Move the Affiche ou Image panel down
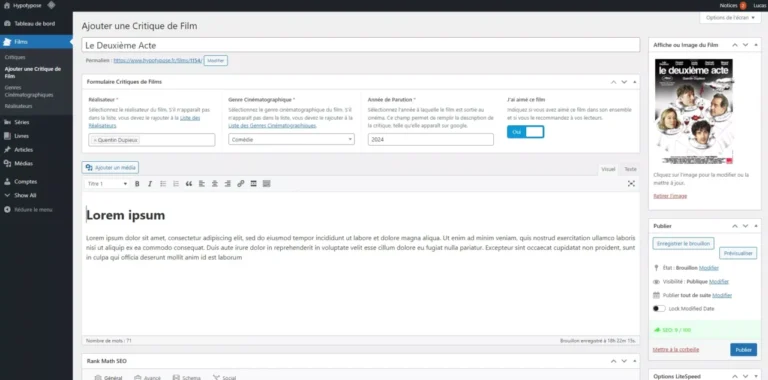This screenshot has width=768, height=380. pos(745,45)
